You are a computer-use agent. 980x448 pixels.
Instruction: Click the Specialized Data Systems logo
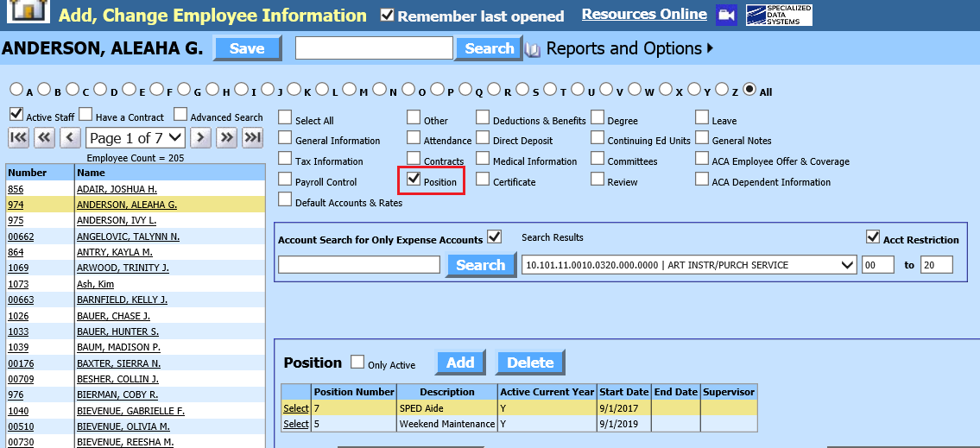[x=778, y=15]
